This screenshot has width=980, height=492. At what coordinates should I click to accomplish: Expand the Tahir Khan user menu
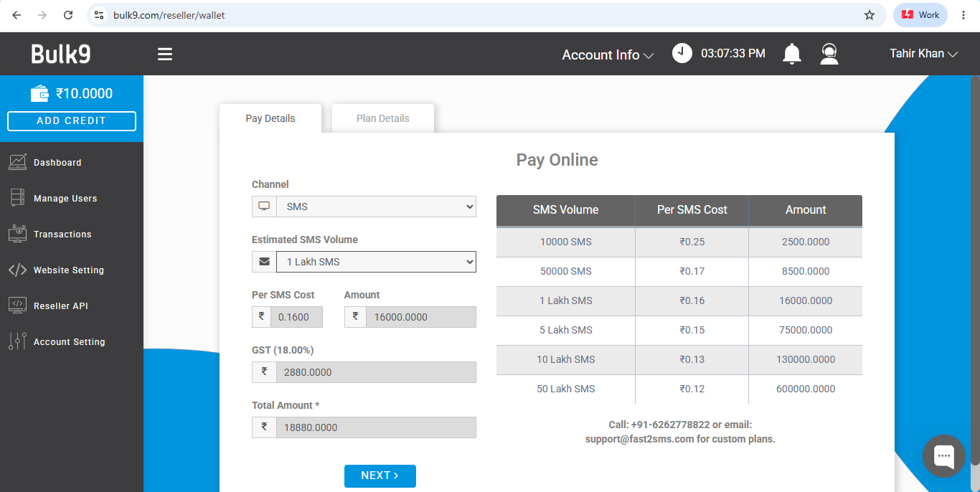pos(924,54)
